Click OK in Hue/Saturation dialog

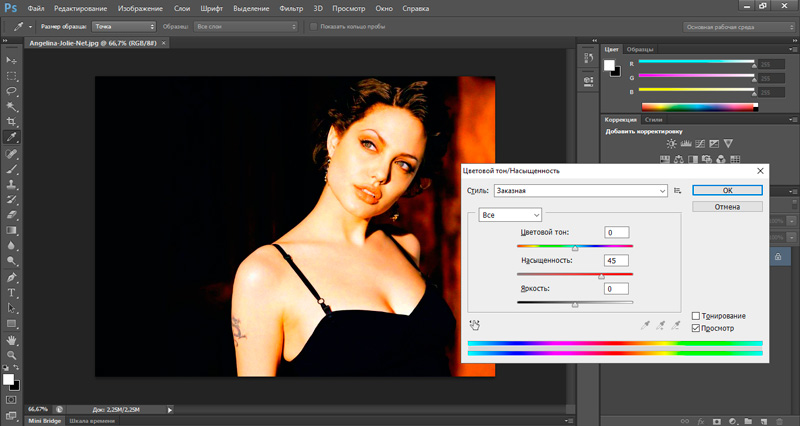(727, 190)
